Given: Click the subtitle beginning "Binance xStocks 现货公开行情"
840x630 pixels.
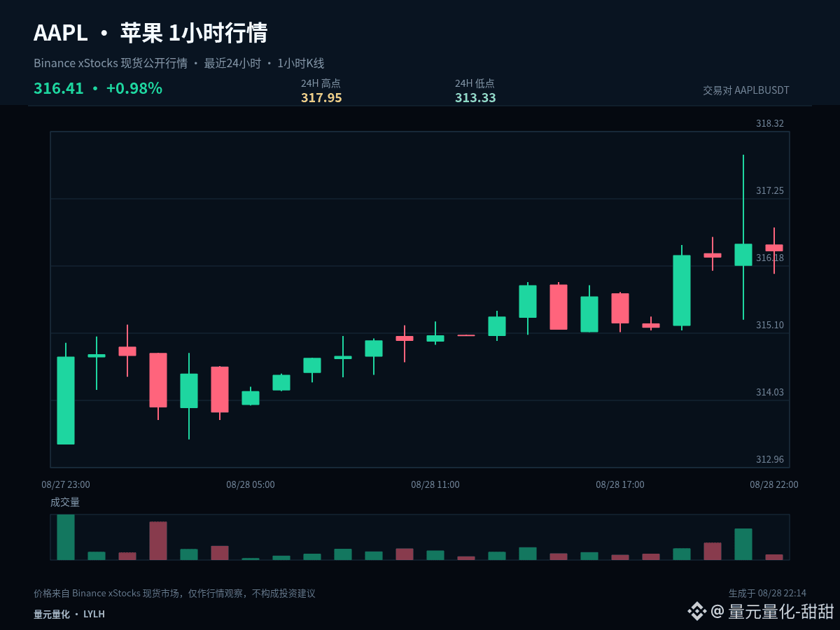Looking at the screenshot, I should click(178, 64).
